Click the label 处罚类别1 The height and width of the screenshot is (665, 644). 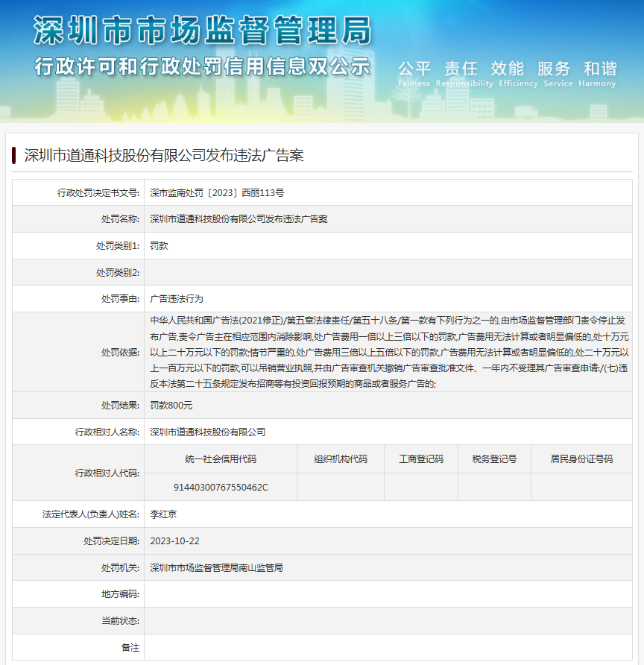(x=118, y=246)
